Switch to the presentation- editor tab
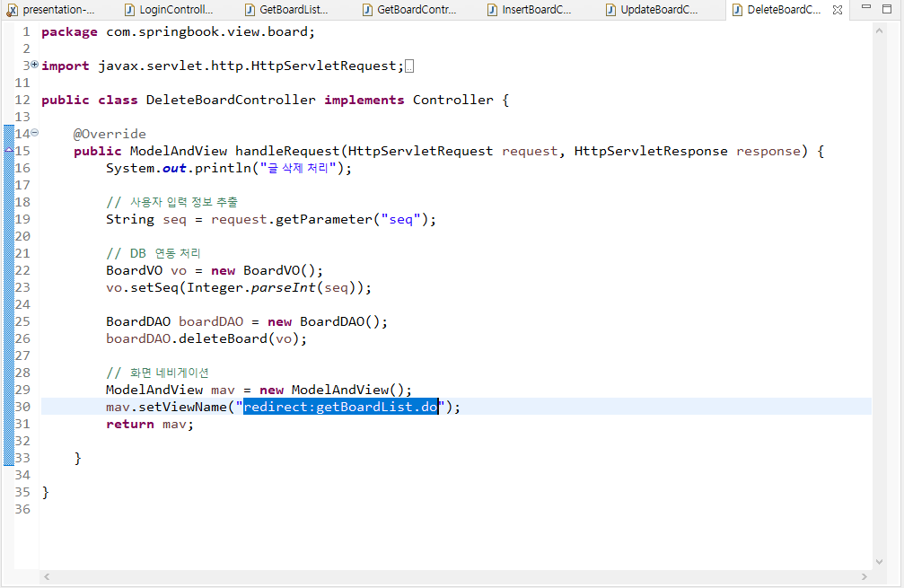 coord(51,10)
